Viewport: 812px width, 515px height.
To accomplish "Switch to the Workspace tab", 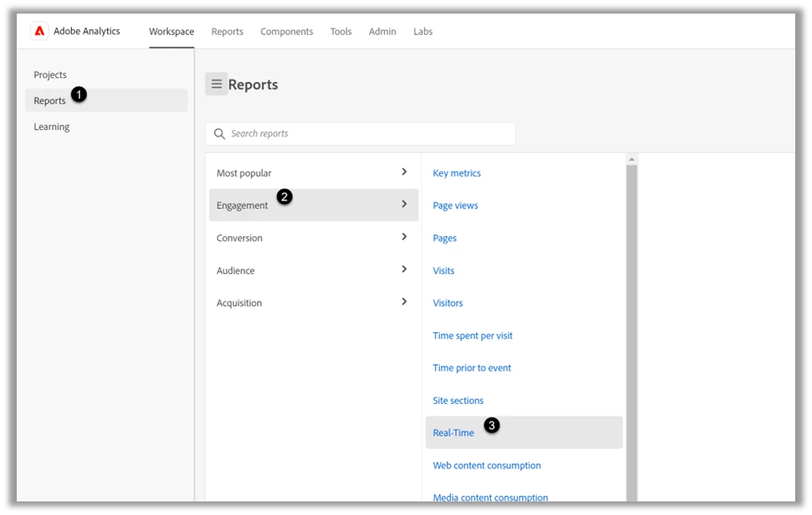I will (x=172, y=32).
